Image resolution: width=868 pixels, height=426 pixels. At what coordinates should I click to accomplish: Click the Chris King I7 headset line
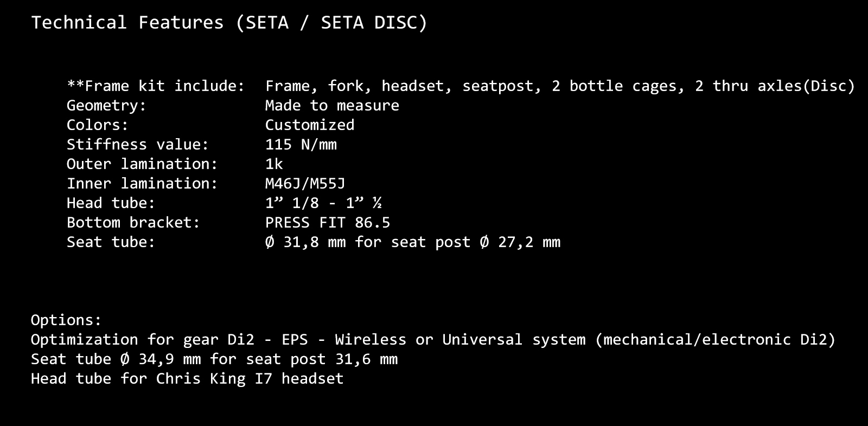187,379
